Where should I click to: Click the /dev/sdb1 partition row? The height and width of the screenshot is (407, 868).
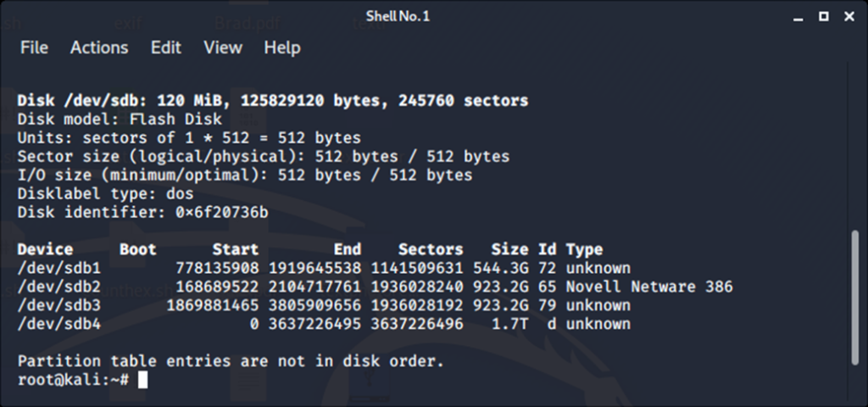click(x=322, y=268)
